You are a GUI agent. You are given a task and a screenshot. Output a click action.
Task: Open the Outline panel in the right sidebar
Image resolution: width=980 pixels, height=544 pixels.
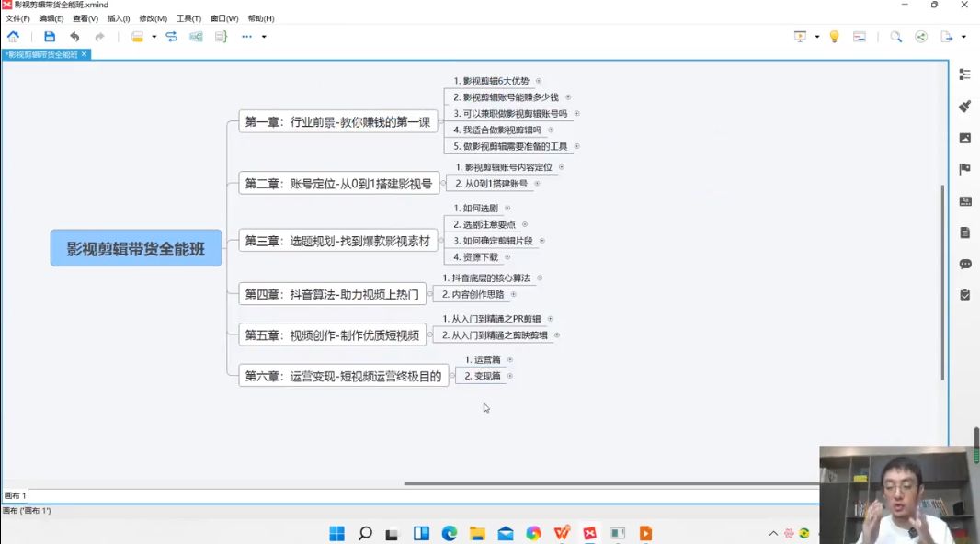965,74
